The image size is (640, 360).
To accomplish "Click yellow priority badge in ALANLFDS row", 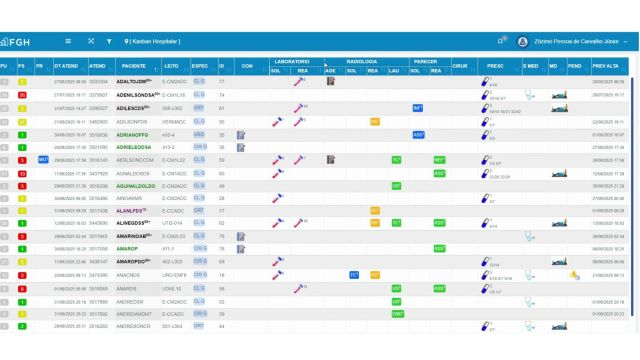I will [22, 211].
